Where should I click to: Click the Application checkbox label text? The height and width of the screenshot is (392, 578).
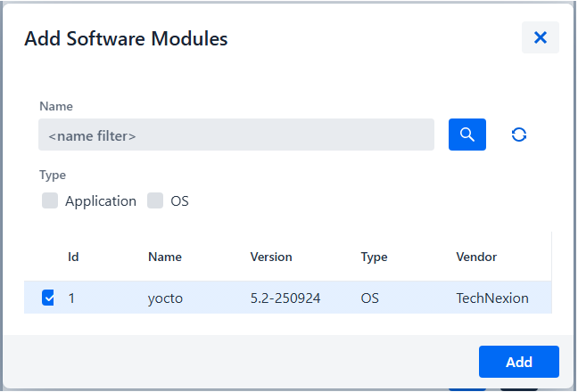point(101,201)
